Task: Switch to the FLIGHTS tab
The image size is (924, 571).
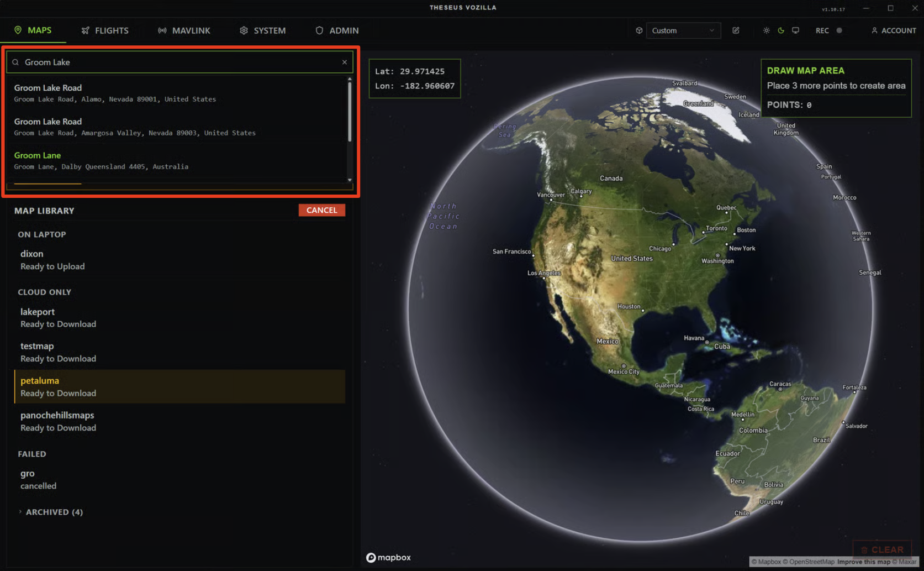Action: pos(105,30)
